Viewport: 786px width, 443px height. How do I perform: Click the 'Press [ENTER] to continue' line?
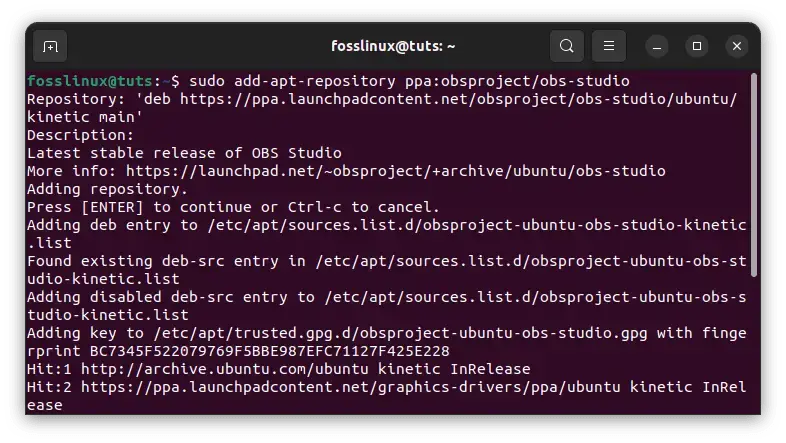[x=233, y=207]
